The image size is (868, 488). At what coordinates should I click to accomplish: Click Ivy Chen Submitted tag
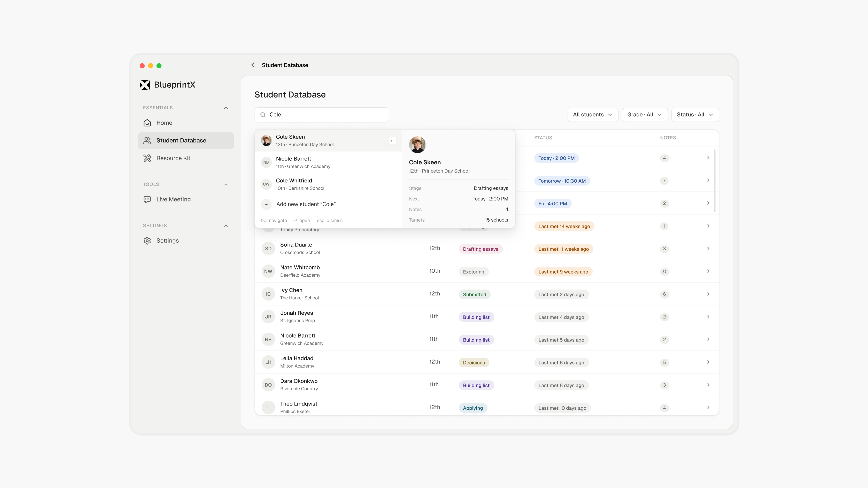pyautogui.click(x=474, y=295)
